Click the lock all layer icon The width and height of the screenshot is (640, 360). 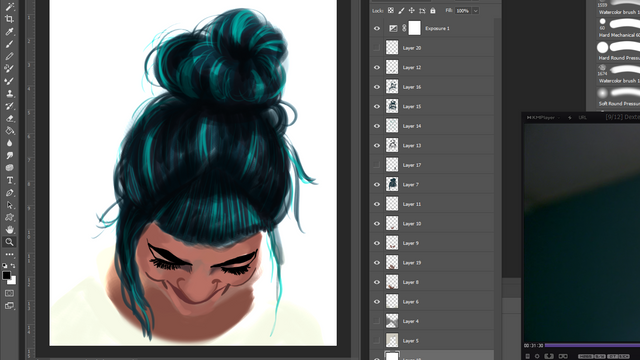(x=433, y=11)
